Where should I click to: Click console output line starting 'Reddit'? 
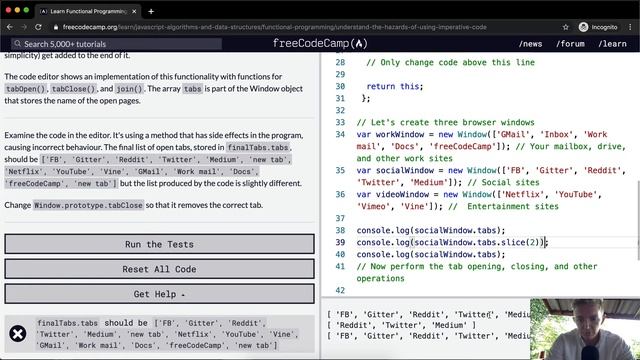(x=401, y=325)
